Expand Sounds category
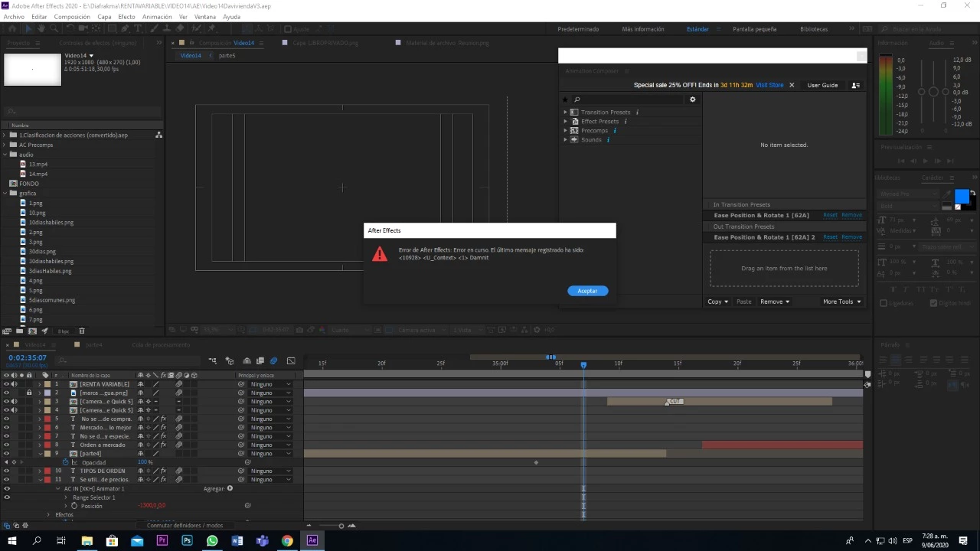The image size is (980, 551). tap(566, 140)
